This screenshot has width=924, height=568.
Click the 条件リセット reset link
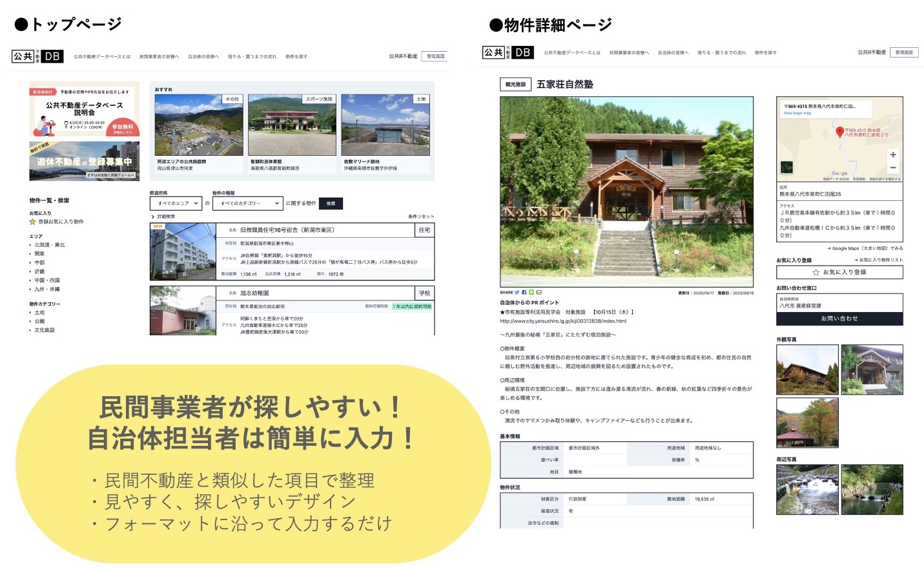pos(420,216)
